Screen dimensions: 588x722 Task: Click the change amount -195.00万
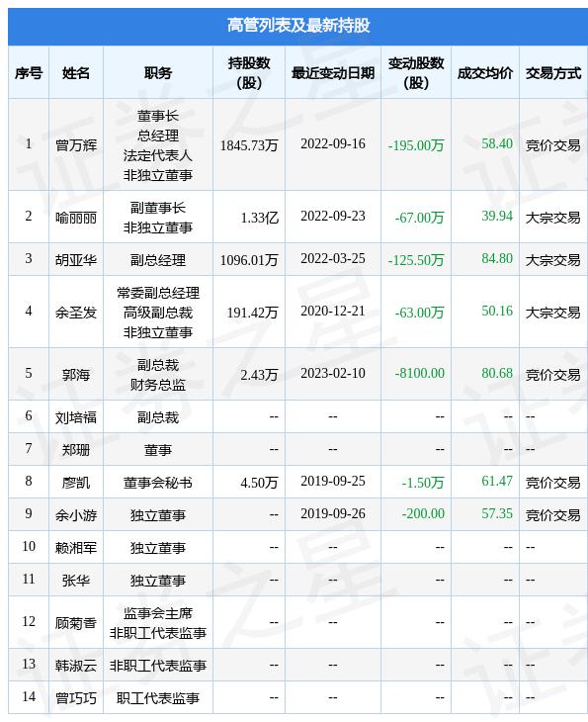click(416, 145)
